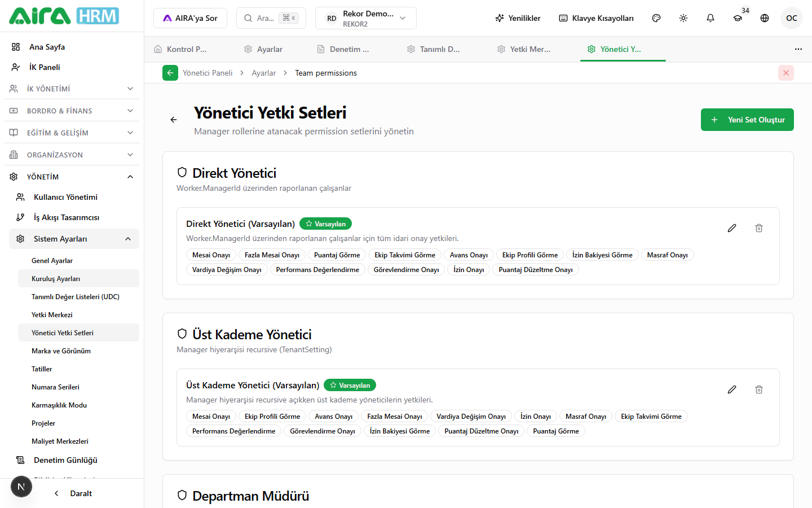Switch to the Yetki Mer... tab
Screen dimensions: 812x508
[x=524, y=49]
